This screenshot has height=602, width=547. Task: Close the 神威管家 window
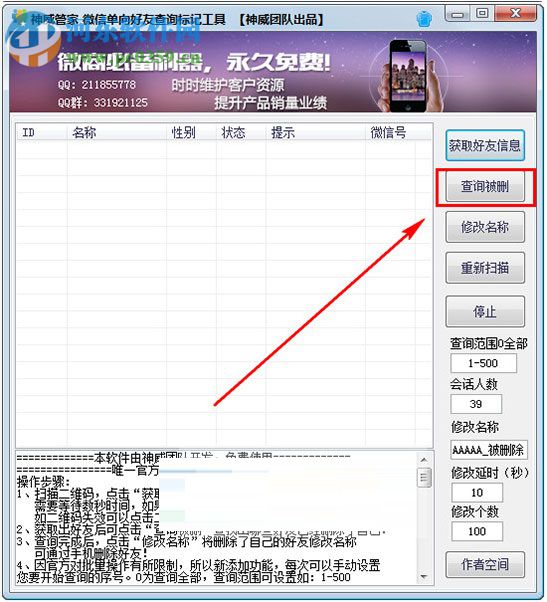tap(516, 14)
